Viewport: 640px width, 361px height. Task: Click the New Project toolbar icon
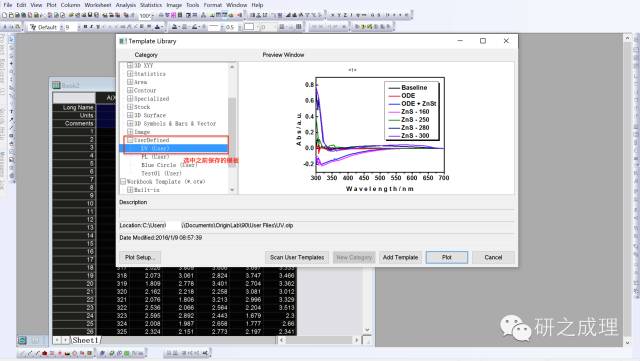(x=4, y=15)
